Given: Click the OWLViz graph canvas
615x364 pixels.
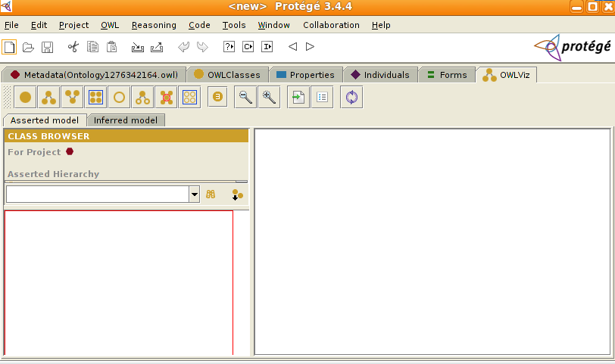Looking at the screenshot, I should click(432, 241).
